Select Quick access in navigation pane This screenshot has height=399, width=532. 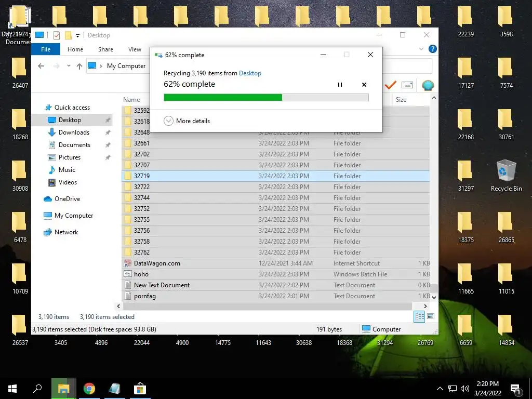coord(72,107)
